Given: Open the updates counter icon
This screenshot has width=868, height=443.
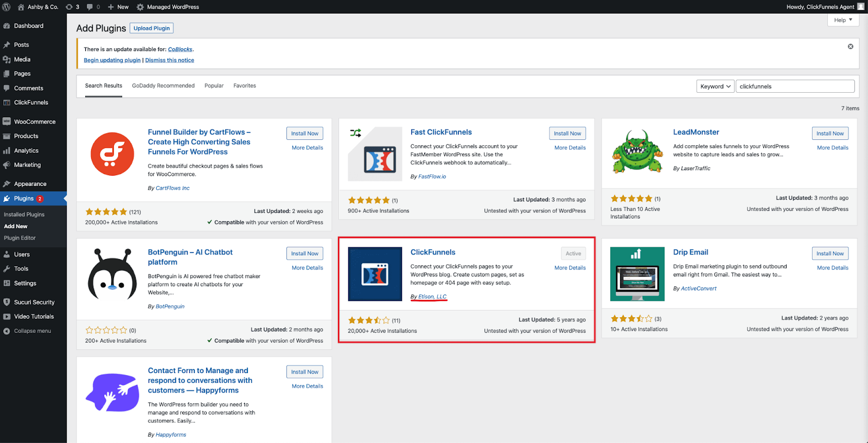Looking at the screenshot, I should 69,7.
